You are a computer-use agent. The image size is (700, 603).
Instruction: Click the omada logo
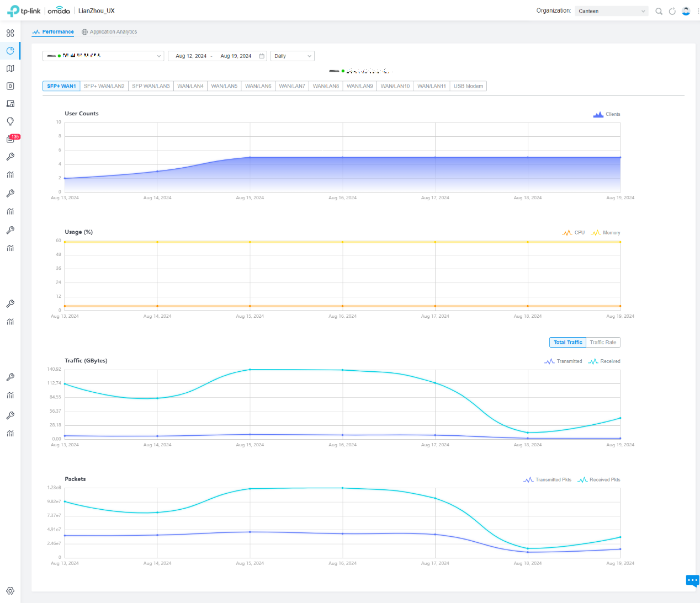(59, 10)
